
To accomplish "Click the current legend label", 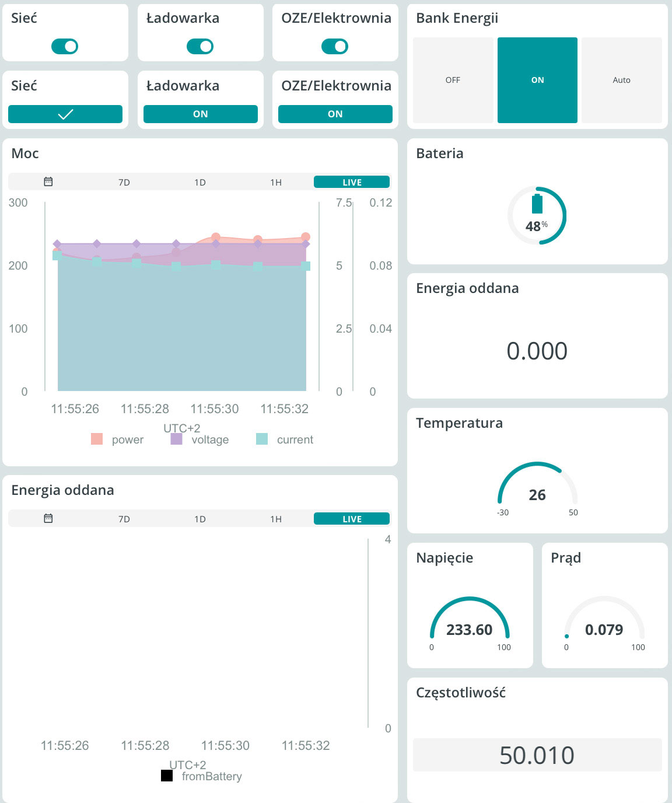I will [x=295, y=439].
